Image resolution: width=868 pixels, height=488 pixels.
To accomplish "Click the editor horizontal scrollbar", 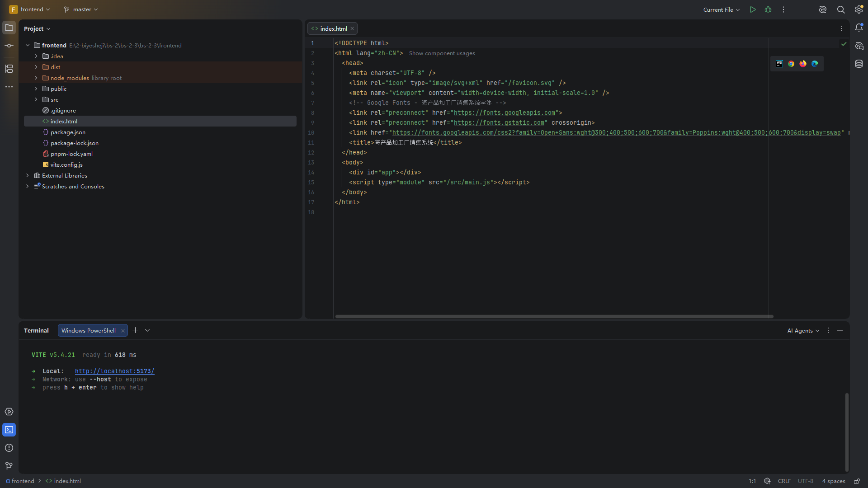I will point(554,316).
